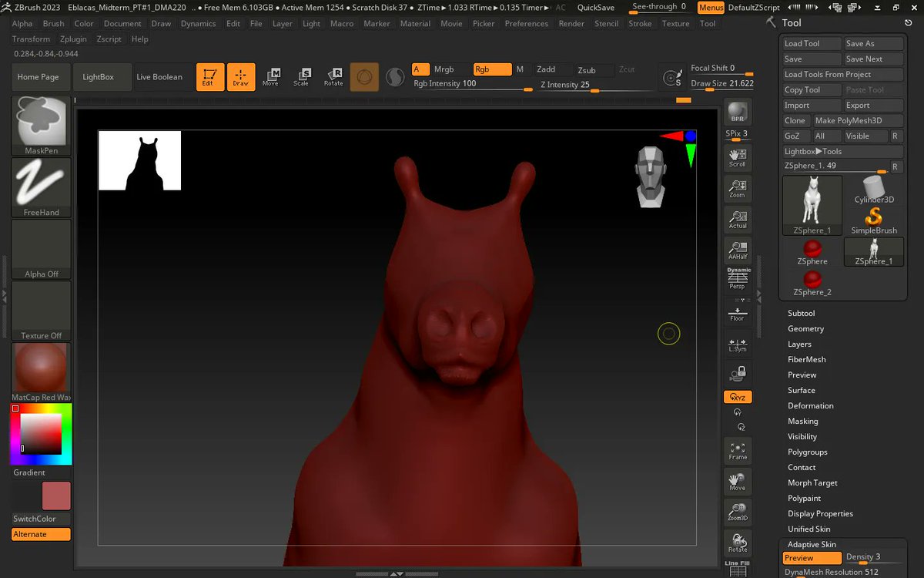Screen dimensions: 924x578
Task: Open the Preferences menu
Action: (x=527, y=23)
